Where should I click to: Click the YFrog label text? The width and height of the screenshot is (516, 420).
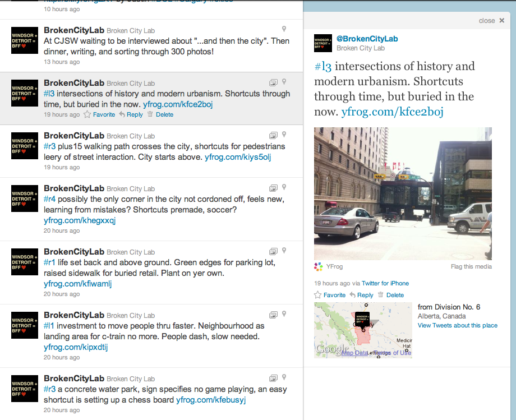(334, 266)
